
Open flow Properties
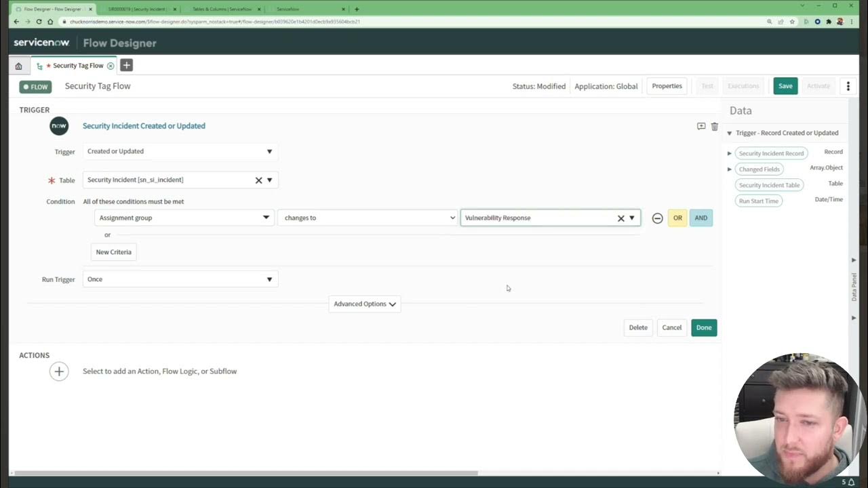pyautogui.click(x=667, y=86)
